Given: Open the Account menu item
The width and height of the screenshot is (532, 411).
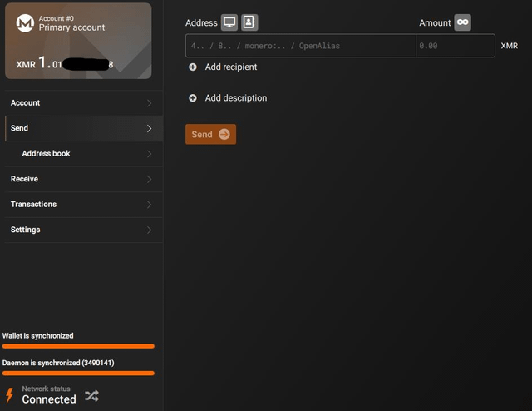Looking at the screenshot, I should tap(84, 103).
